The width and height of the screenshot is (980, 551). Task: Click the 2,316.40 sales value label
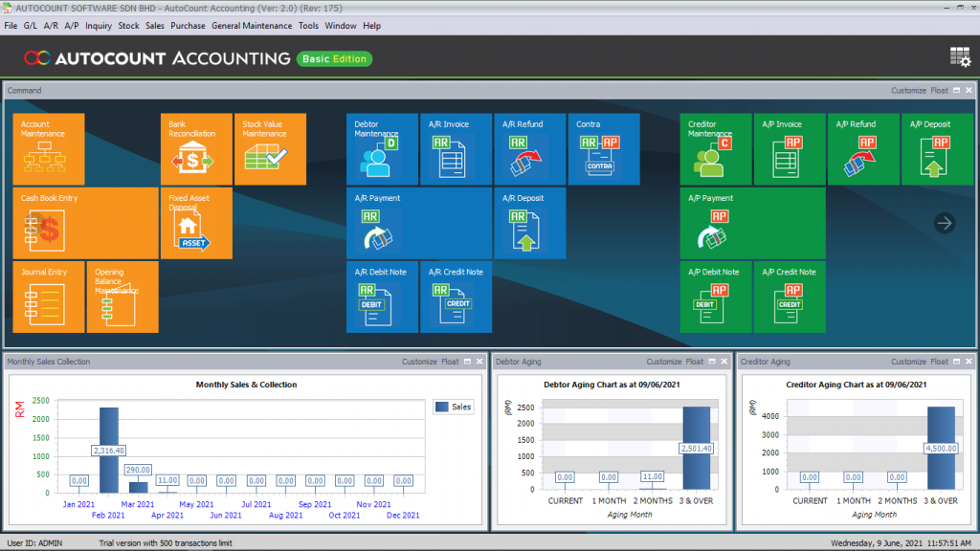(109, 451)
